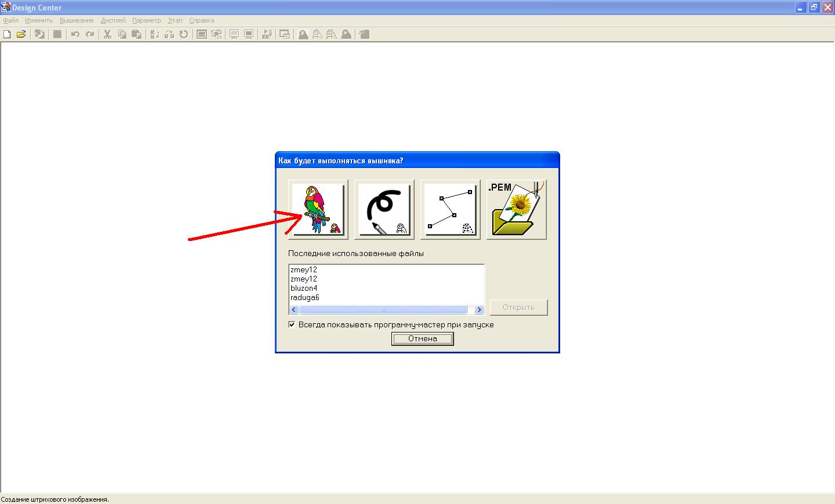Select raduga6 in recent files
The height and width of the screenshot is (504, 835).
(x=305, y=297)
